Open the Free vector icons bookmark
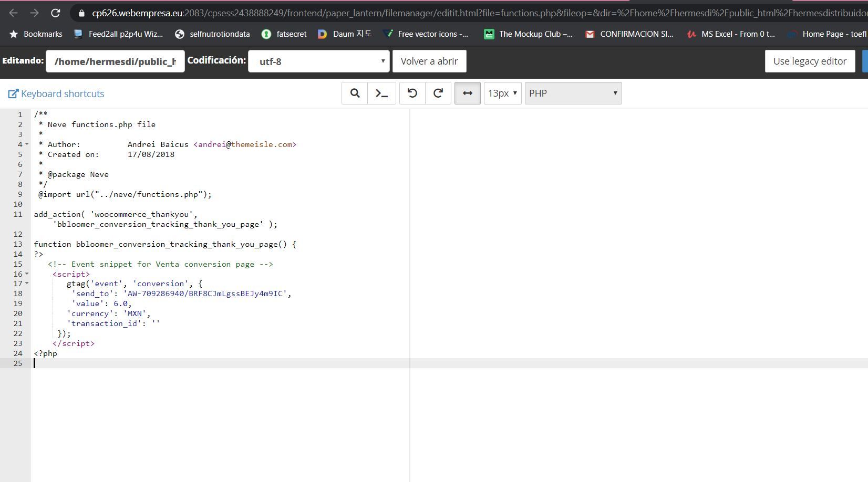Viewport: 868px width, 482px height. click(x=426, y=34)
